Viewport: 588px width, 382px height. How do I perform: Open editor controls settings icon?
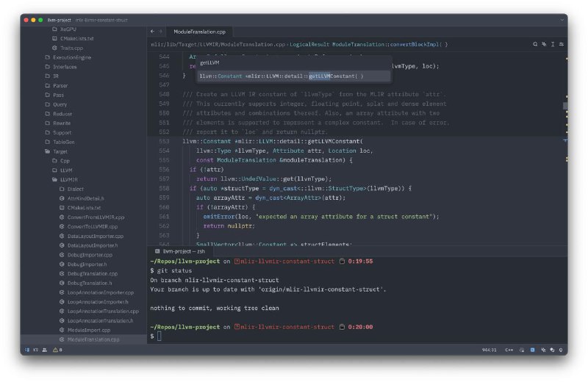[x=562, y=44]
